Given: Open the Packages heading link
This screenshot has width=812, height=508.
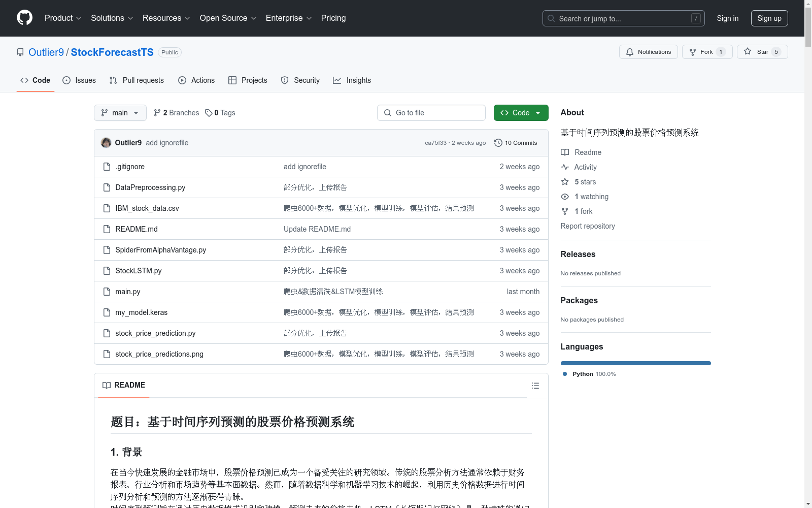Looking at the screenshot, I should point(579,300).
